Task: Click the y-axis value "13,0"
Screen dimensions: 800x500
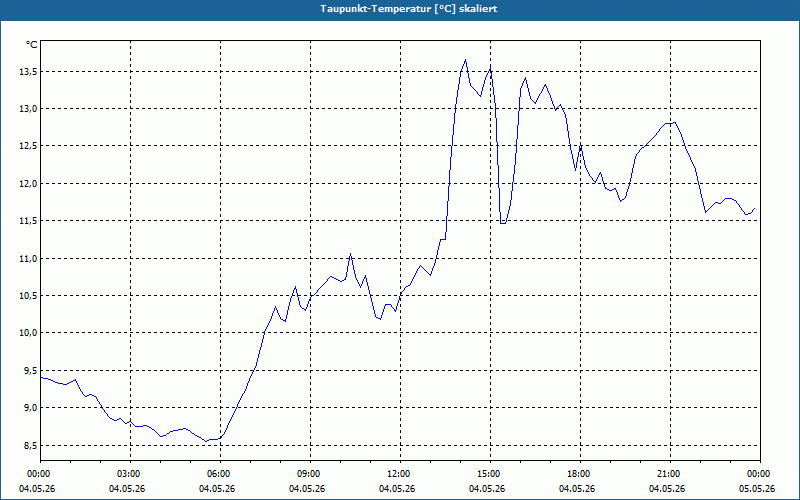Action: point(28,109)
